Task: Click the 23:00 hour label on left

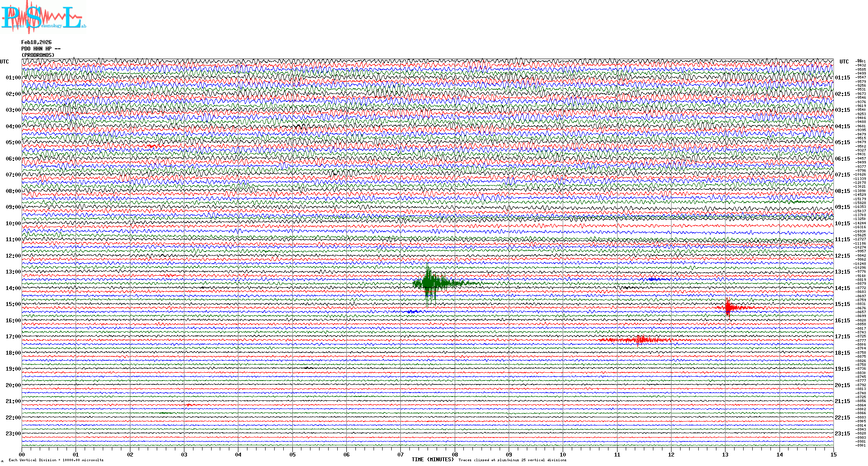Action: tap(13, 434)
